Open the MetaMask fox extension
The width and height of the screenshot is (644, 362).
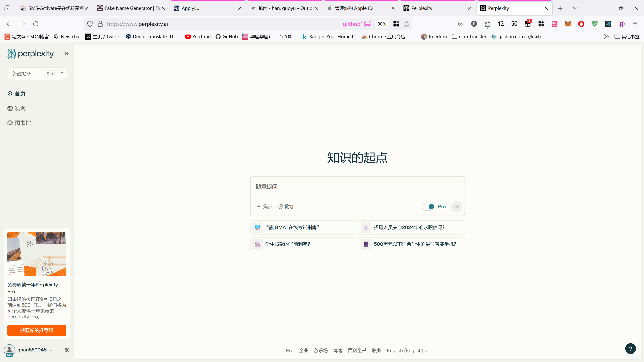pyautogui.click(x=568, y=24)
